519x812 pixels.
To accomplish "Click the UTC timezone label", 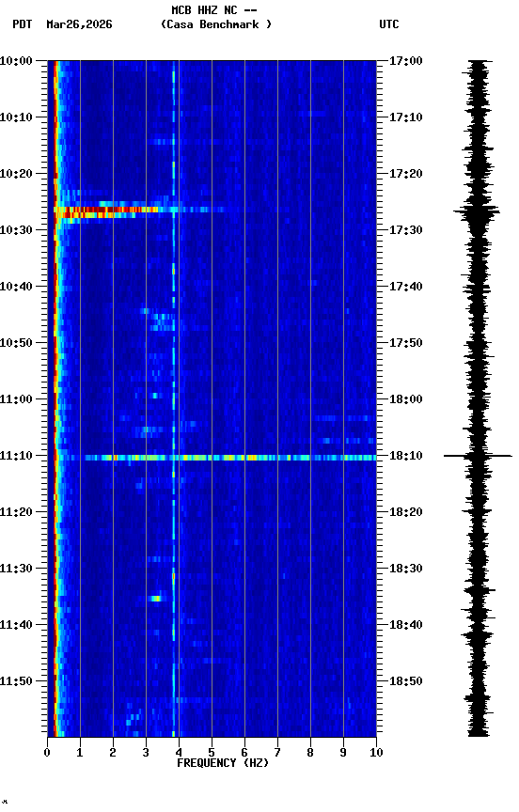I will point(389,24).
